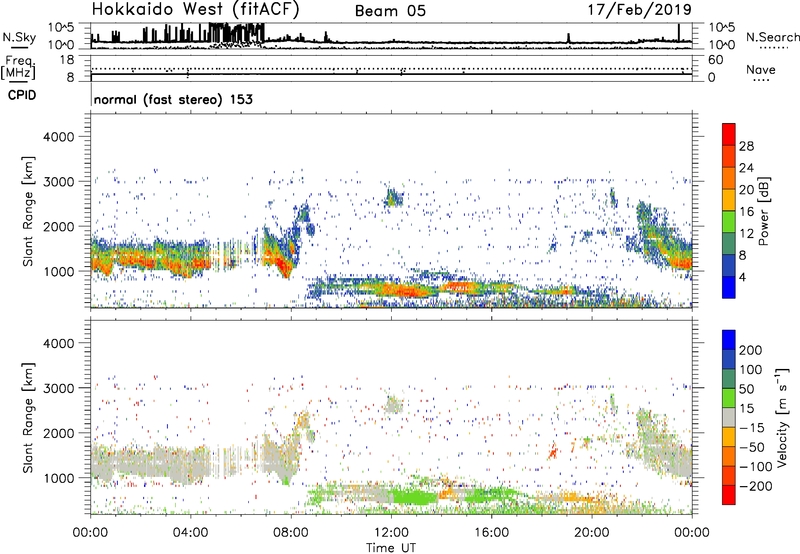Viewport: 800px width, 554px height.
Task: Click the '-200' velocity colorbar tick label
Action: [756, 486]
